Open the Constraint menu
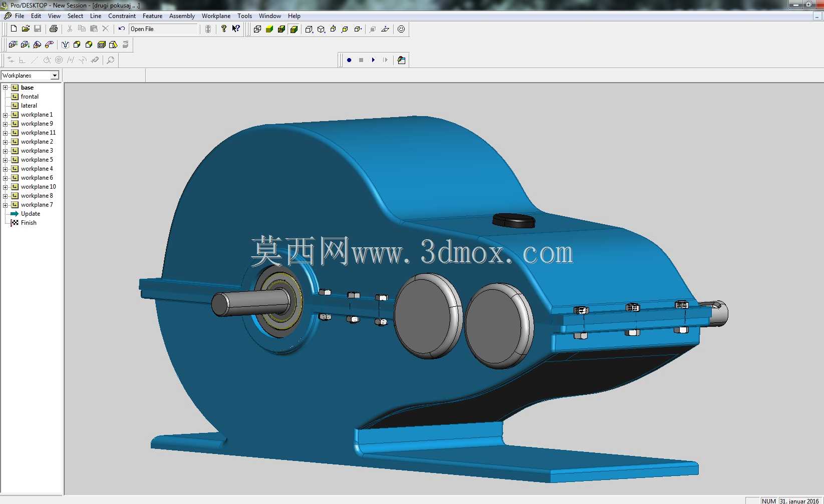The image size is (824, 504). (x=122, y=16)
